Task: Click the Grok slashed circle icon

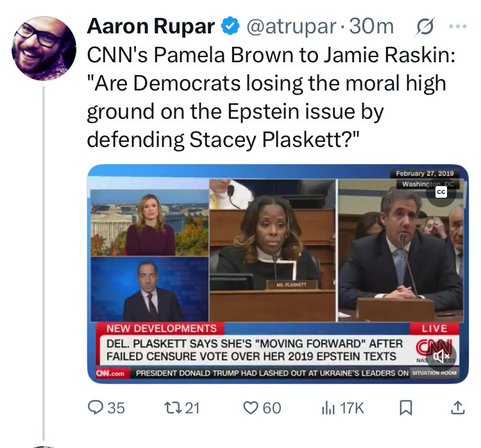Action: 424,26
